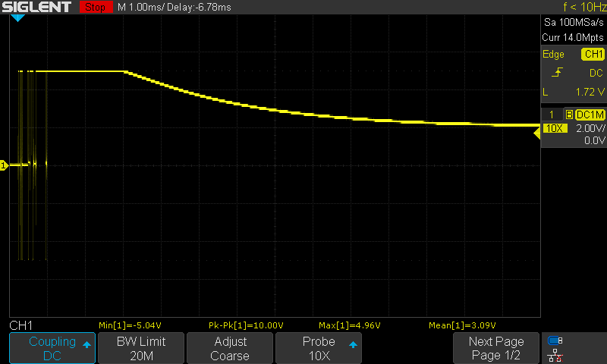The width and height of the screenshot is (607, 364).
Task: Click the SIGLENT logo
Action: pos(36,7)
